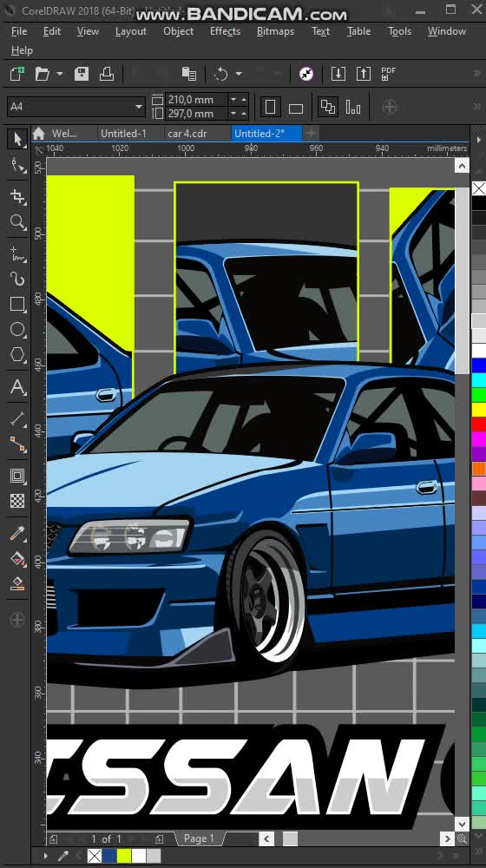Open document palette flyout arrow
This screenshot has width=486, height=868.
45,856
